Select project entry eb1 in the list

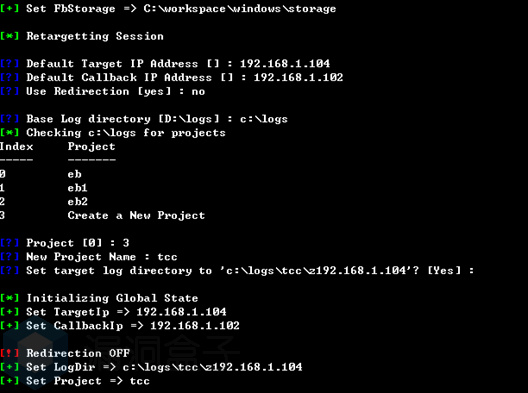77,188
